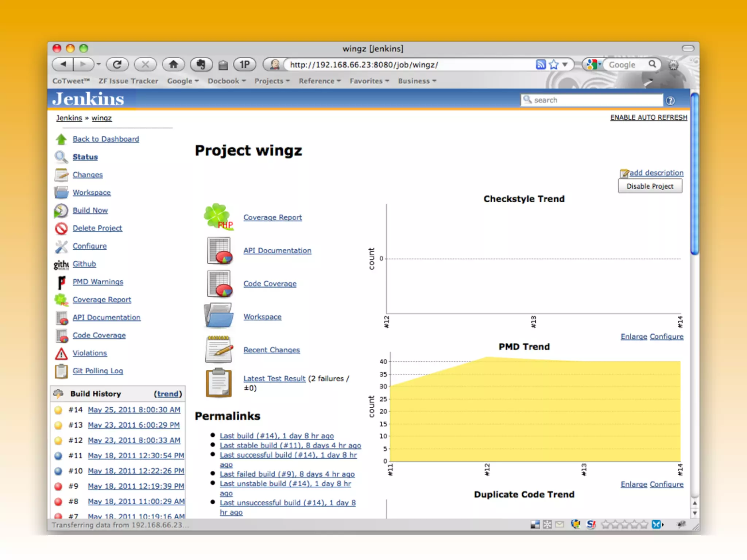This screenshot has height=560, width=747.
Task: Click the Latest Test Result clipboard icon
Action: [218, 382]
